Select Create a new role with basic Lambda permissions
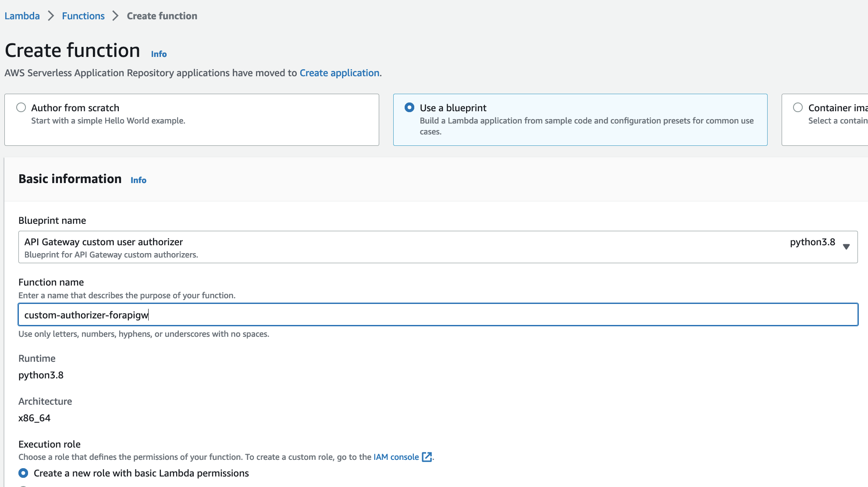Viewport: 868px width, 487px height. tap(23, 473)
